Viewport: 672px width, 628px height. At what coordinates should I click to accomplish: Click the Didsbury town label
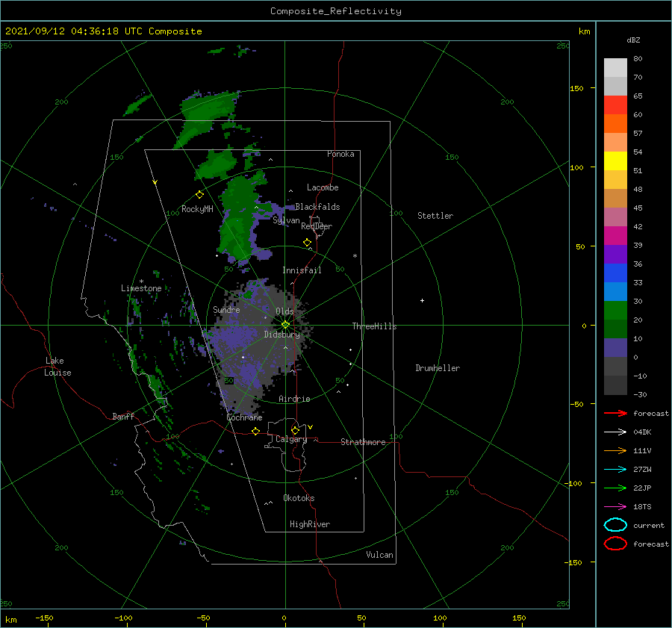click(x=282, y=335)
